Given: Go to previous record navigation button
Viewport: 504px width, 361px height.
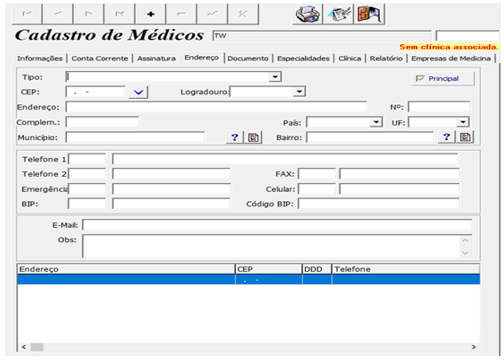Looking at the screenshot, I should pyautogui.click(x=58, y=14).
